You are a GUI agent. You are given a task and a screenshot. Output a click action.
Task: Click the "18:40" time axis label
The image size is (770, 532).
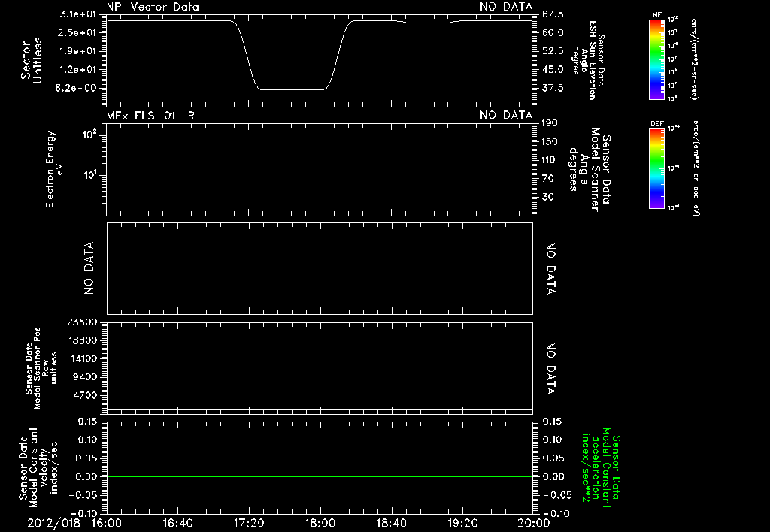(391, 523)
